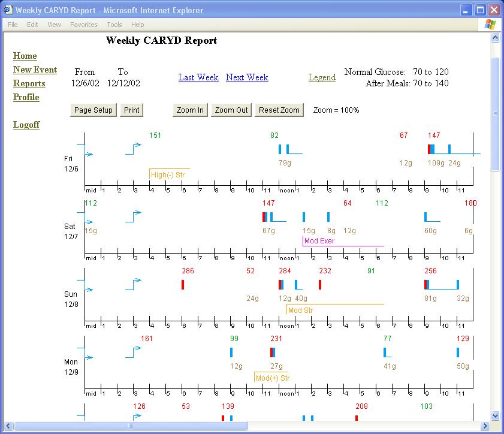
Task: Click the vertical scrollbar down arrow
Action: point(496,415)
